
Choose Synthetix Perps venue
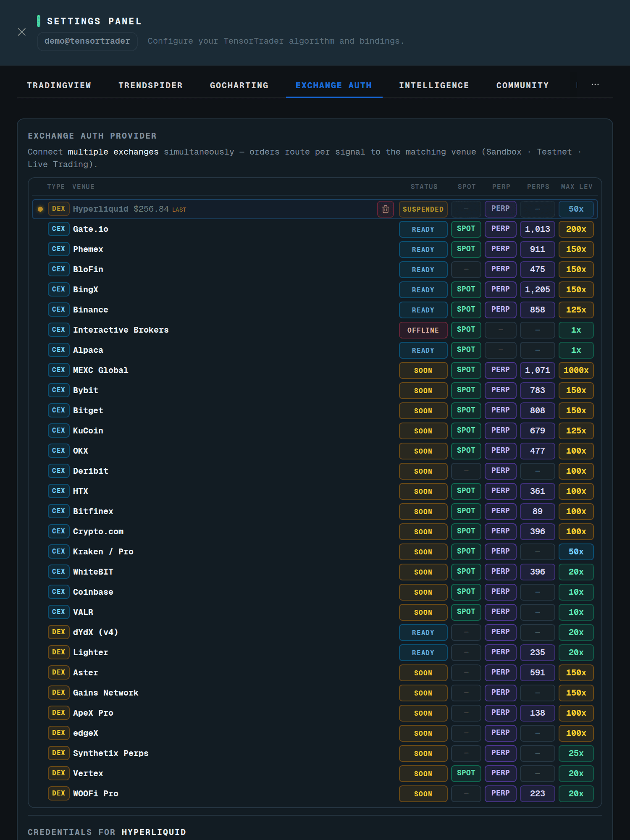(315, 753)
